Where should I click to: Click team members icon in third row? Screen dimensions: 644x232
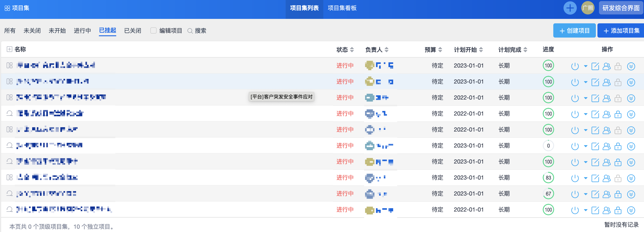click(x=607, y=98)
